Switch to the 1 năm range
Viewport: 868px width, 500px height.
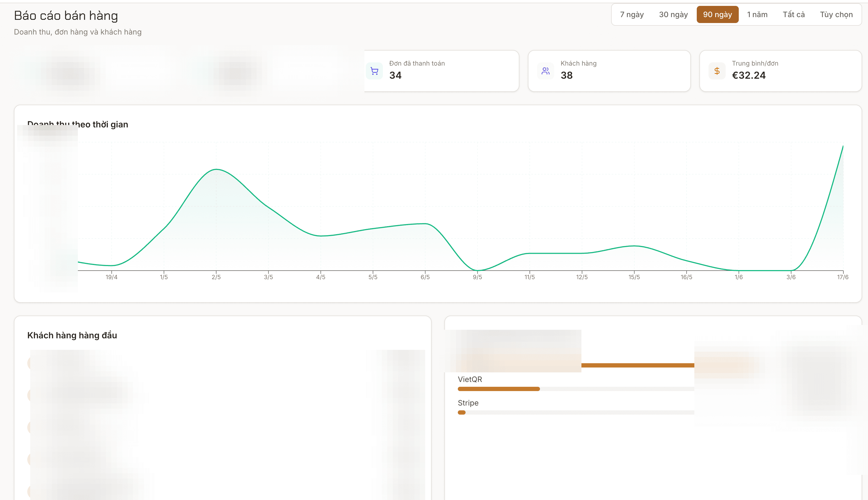click(x=757, y=14)
